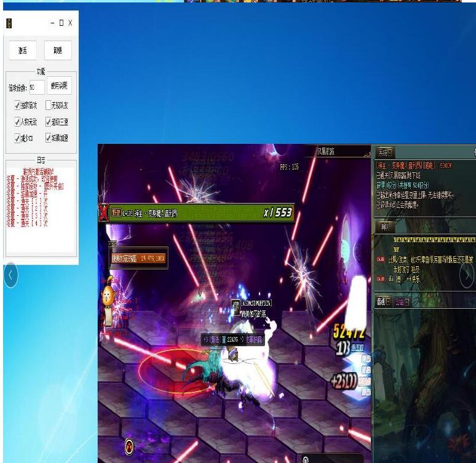Viewport: 476px width, 463px height.
Task: Click the 激活 activate button
Action: click(23, 50)
